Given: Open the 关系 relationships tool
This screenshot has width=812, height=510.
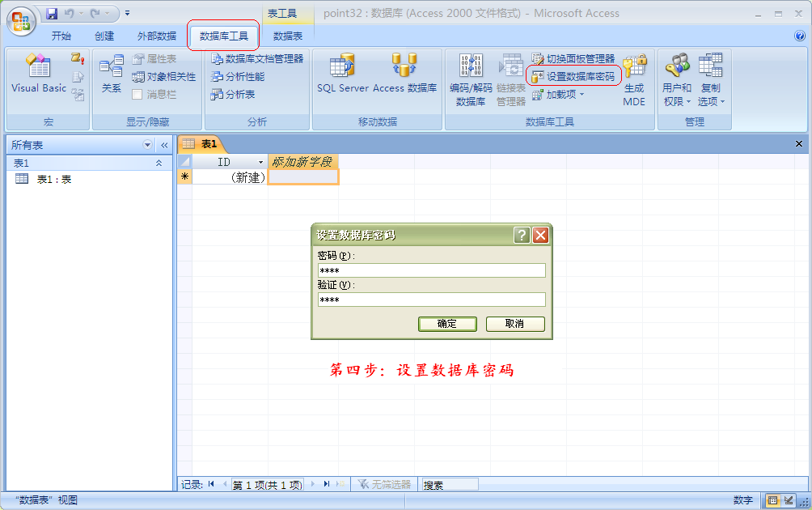Looking at the screenshot, I should (112, 74).
